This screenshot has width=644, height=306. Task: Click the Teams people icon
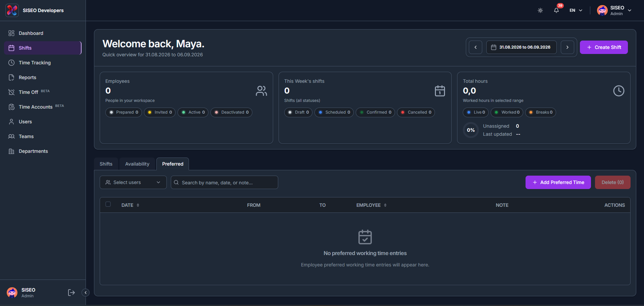[x=11, y=136]
